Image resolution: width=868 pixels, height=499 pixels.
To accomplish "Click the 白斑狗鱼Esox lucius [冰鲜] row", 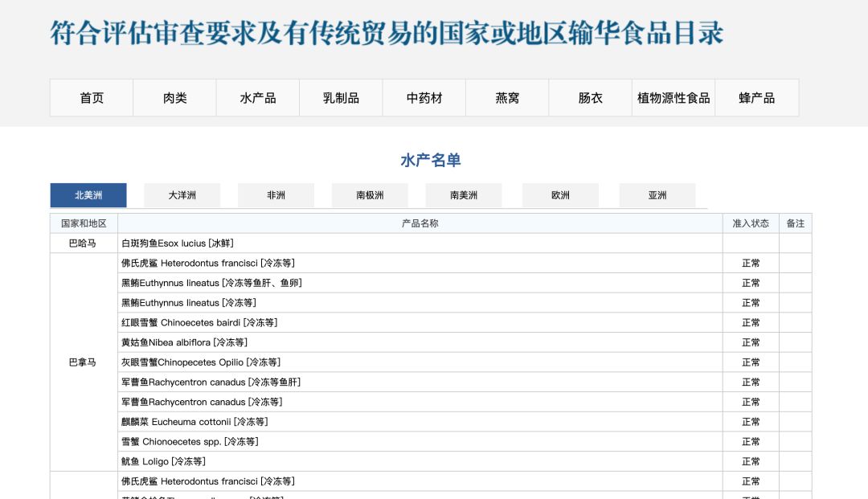I will 420,243.
